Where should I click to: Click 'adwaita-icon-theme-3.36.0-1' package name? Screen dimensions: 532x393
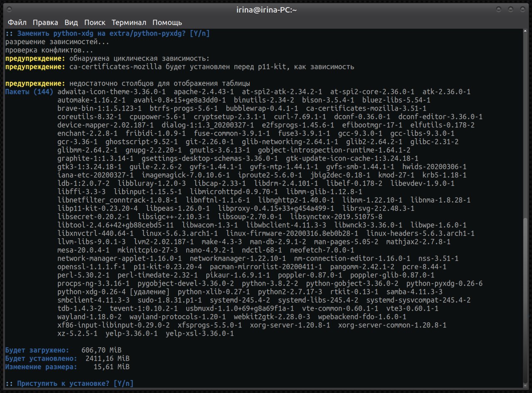112,91
